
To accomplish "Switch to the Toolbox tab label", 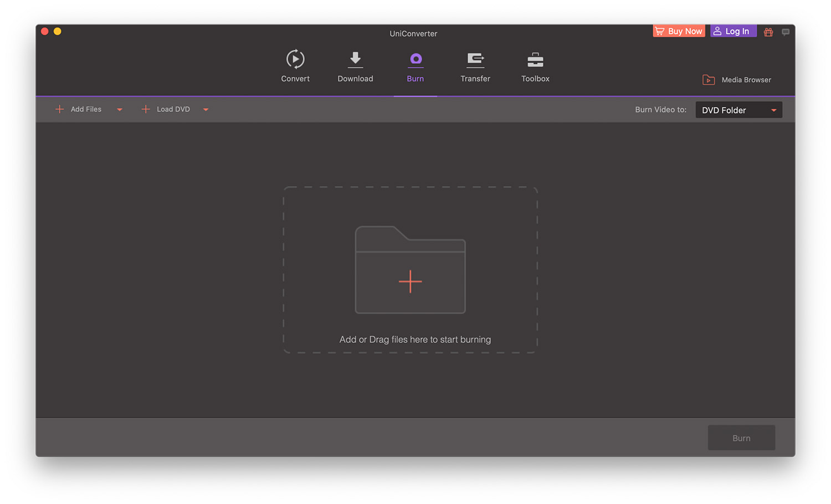I will (x=535, y=79).
